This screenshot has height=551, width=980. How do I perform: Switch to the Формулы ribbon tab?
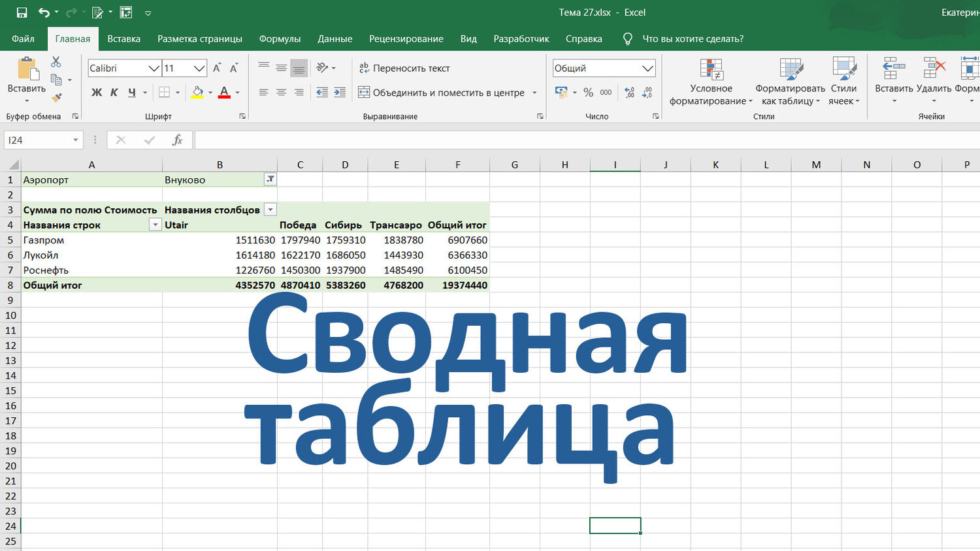(x=280, y=39)
